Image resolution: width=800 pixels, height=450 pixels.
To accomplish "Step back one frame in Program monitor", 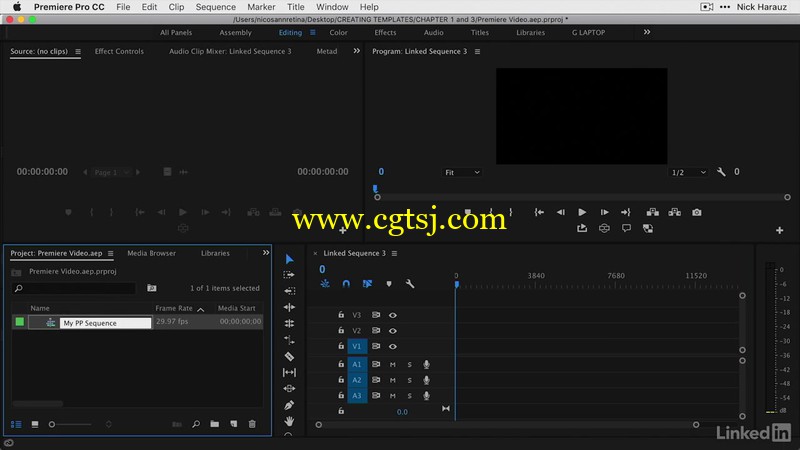I will pos(561,212).
